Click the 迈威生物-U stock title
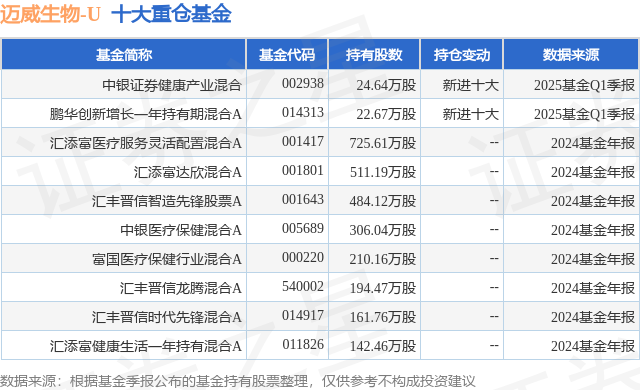This screenshot has width=640, height=390. click(50, 14)
